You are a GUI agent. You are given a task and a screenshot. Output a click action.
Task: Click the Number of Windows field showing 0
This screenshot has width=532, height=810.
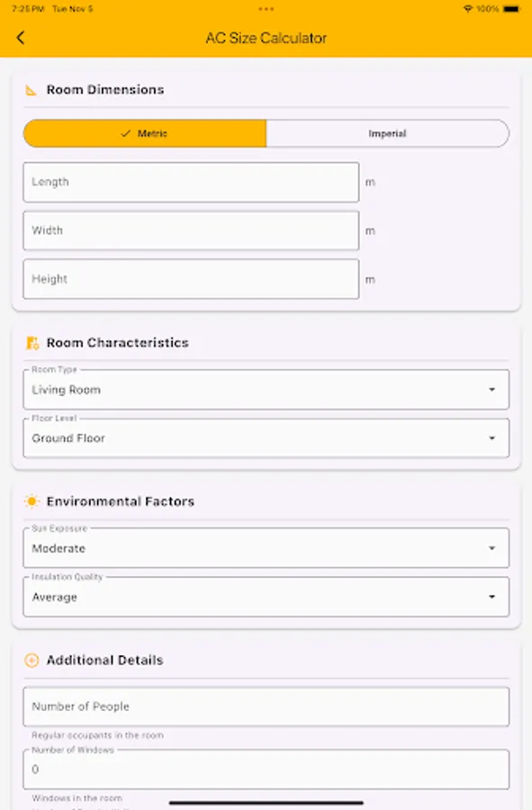coord(266,769)
